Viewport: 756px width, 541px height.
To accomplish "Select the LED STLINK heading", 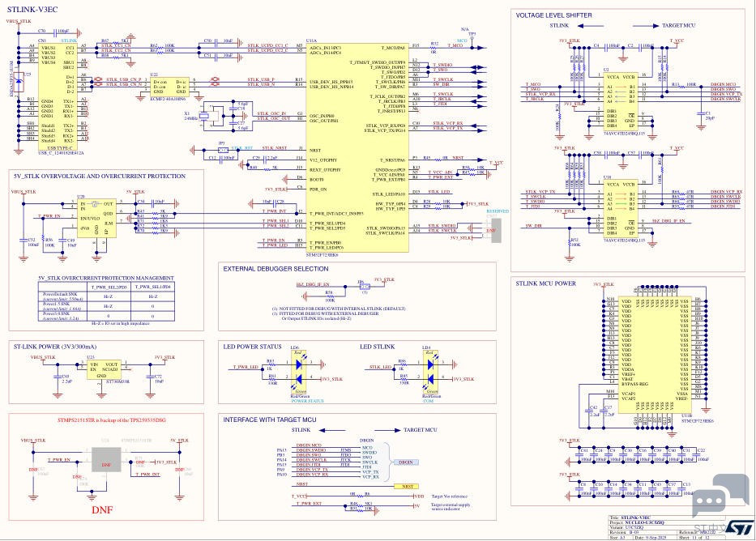I will pos(377,347).
